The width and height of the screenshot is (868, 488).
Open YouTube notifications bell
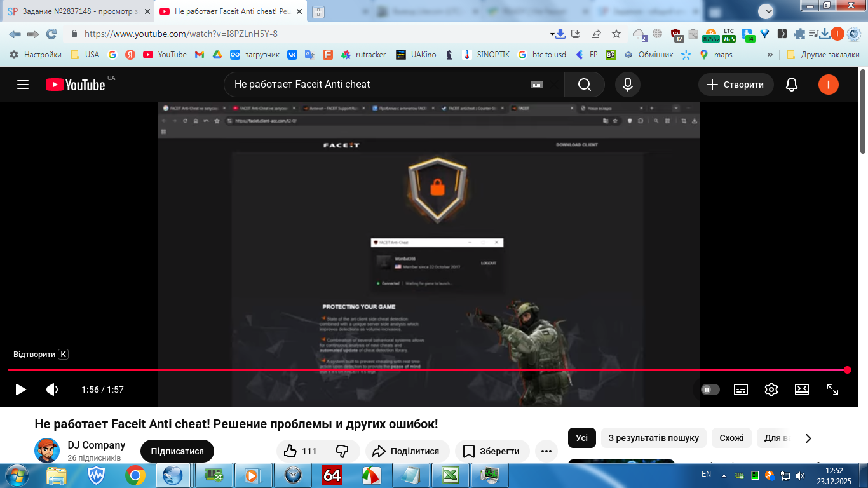tap(792, 85)
